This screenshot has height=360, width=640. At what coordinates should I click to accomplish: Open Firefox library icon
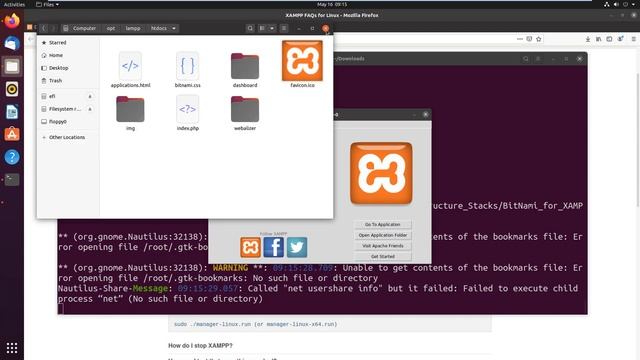[x=598, y=39]
